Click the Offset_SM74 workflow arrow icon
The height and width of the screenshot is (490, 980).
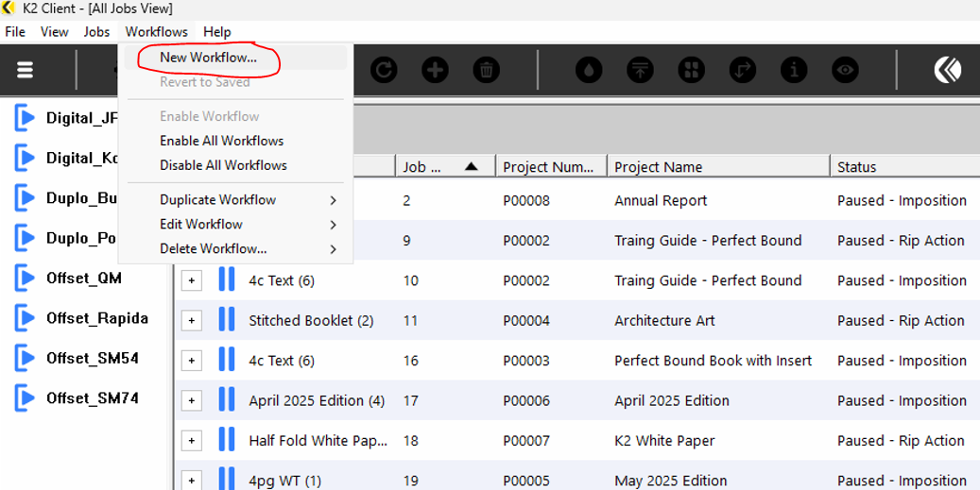[25, 398]
